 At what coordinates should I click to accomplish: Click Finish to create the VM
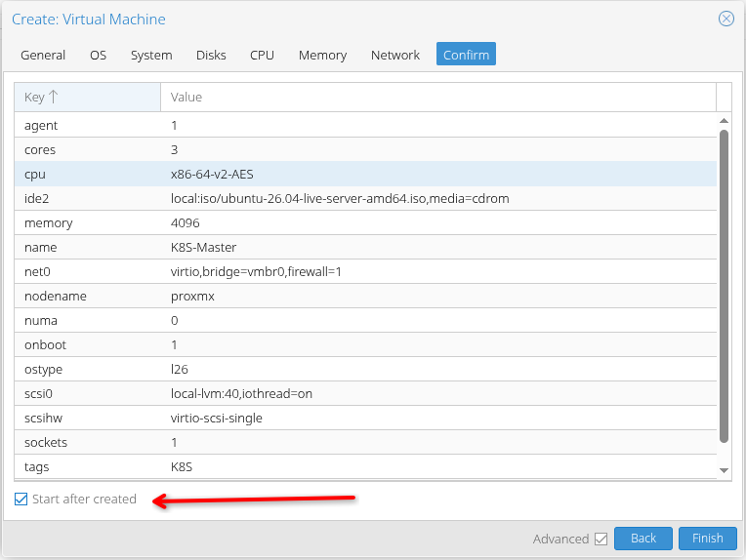click(x=708, y=539)
